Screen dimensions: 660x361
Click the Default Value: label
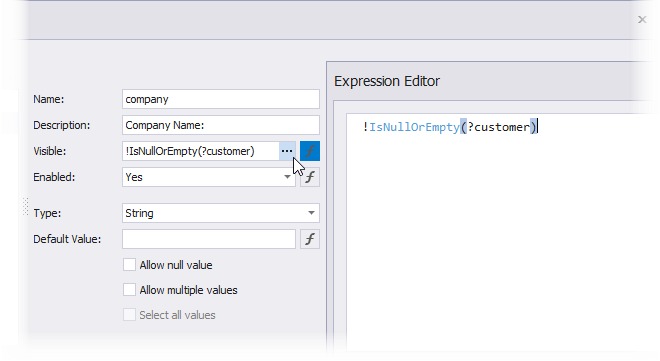click(67, 239)
